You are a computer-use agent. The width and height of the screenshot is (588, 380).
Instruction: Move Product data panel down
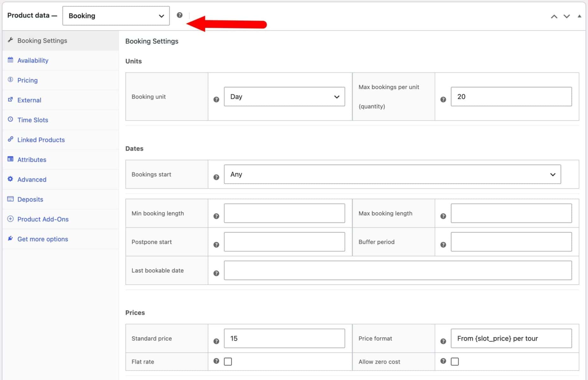[567, 16]
